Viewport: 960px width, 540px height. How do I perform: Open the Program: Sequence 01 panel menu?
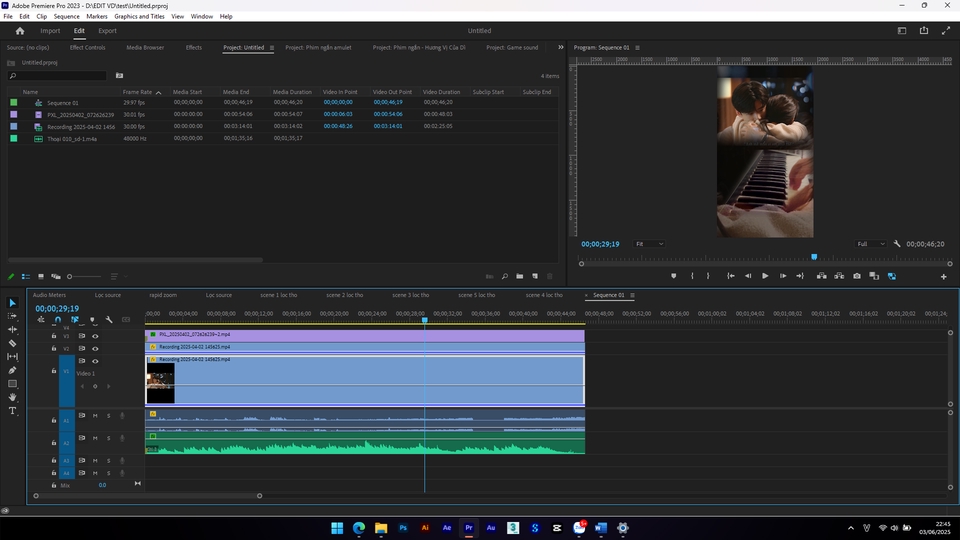pos(638,47)
